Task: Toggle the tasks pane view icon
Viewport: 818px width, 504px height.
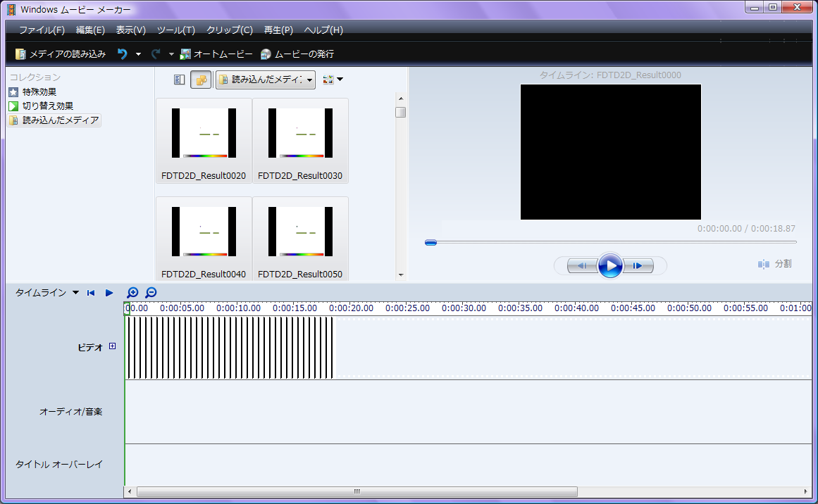Action: point(179,80)
